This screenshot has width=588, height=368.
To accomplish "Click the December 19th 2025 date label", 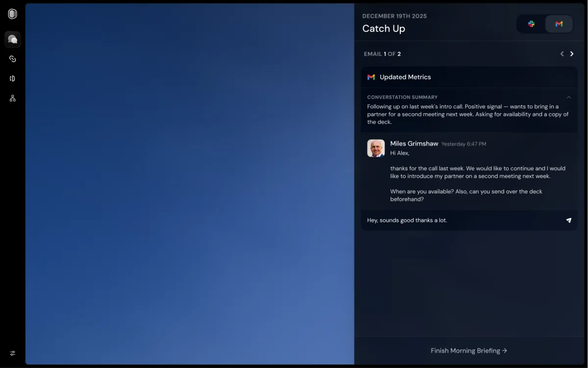I will click(x=394, y=16).
